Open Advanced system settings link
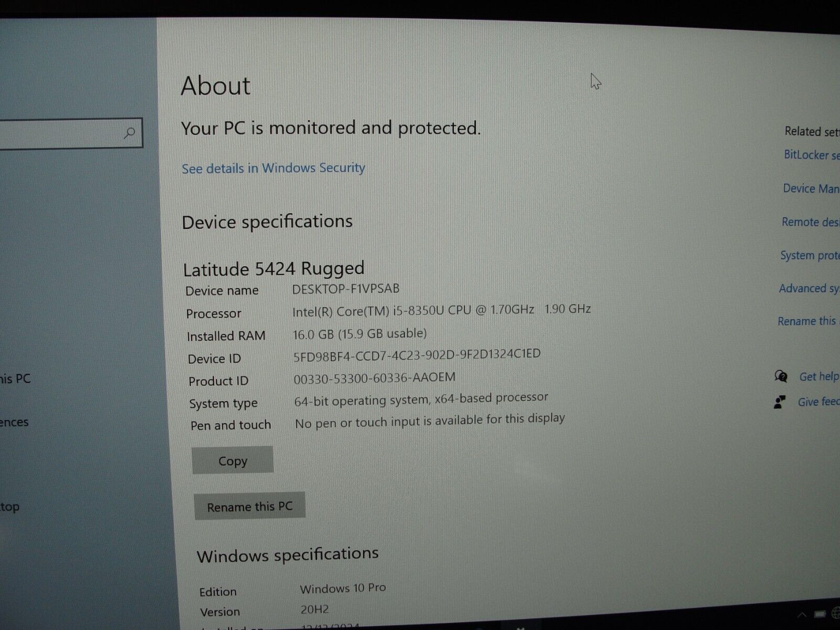 click(x=809, y=289)
